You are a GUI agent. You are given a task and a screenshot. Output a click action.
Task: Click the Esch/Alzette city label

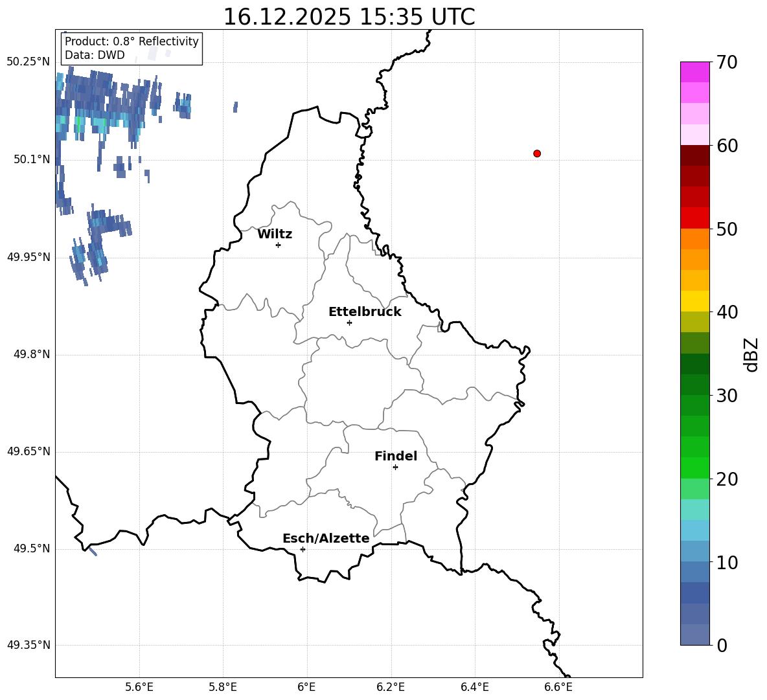pos(326,538)
